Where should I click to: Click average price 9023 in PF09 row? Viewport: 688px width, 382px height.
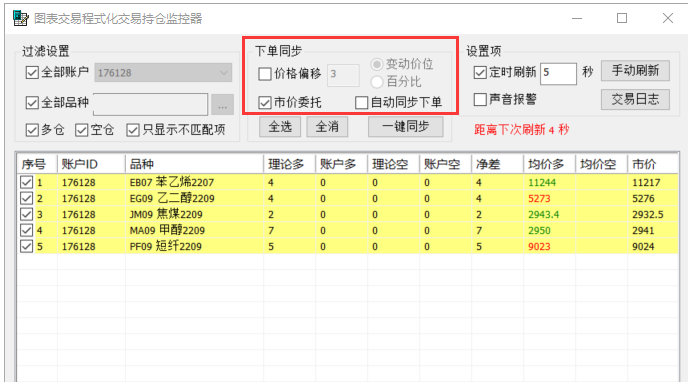pos(549,246)
